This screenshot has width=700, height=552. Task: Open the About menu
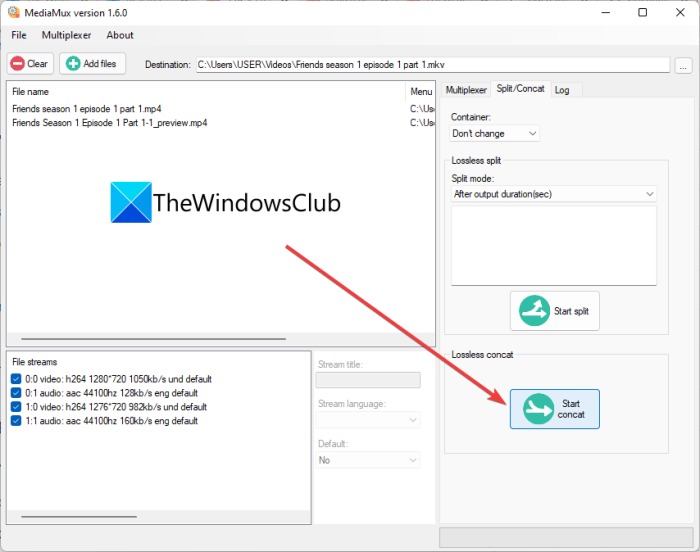click(120, 35)
